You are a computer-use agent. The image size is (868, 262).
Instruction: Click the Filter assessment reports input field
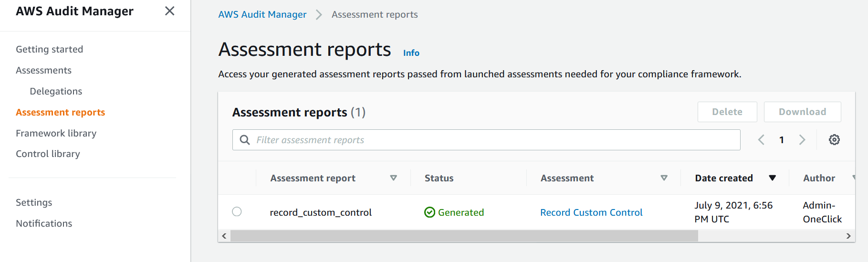(x=486, y=140)
